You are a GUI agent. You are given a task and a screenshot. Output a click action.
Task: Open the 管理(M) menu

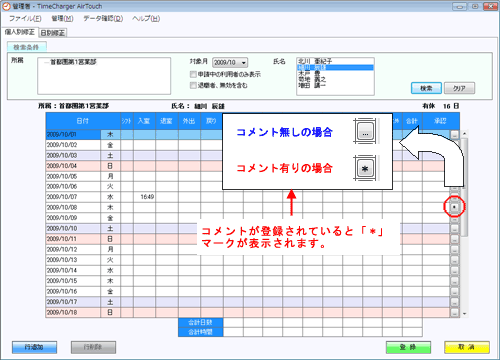coord(62,18)
